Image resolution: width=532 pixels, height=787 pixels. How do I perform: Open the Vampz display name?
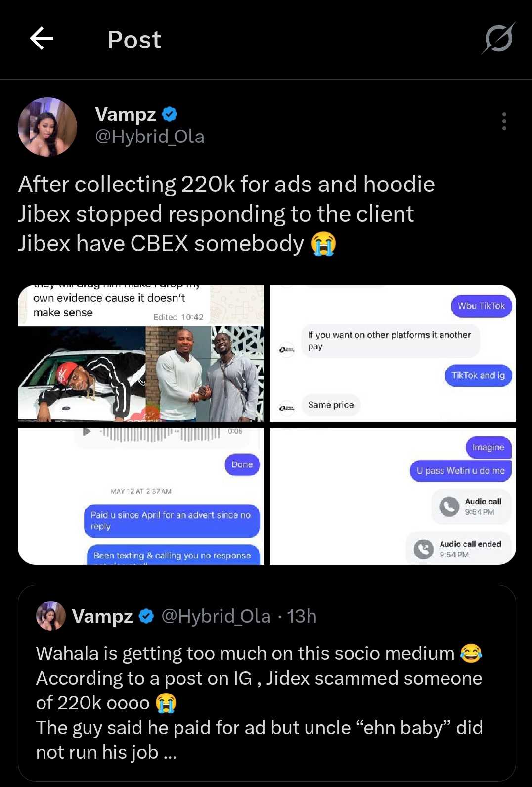click(126, 114)
